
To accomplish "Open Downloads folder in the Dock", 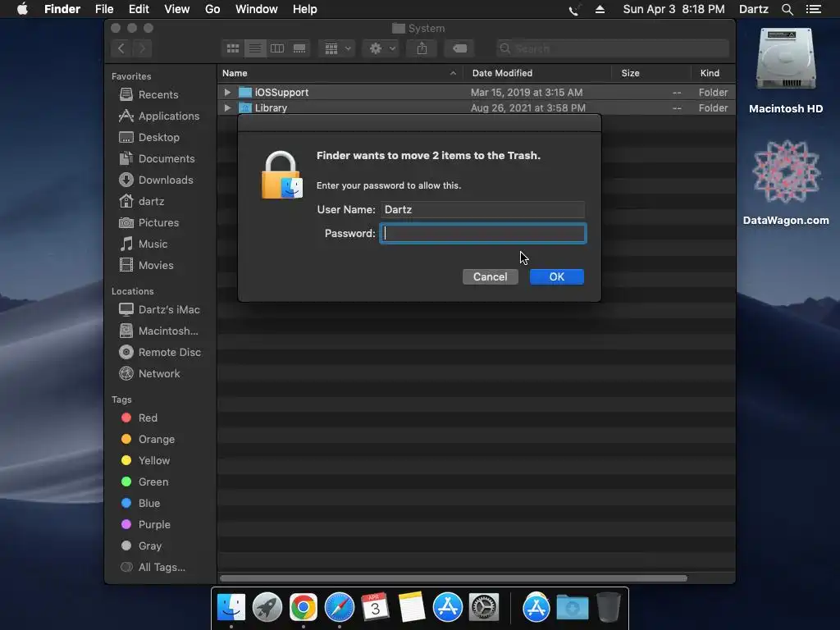I will pos(572,607).
